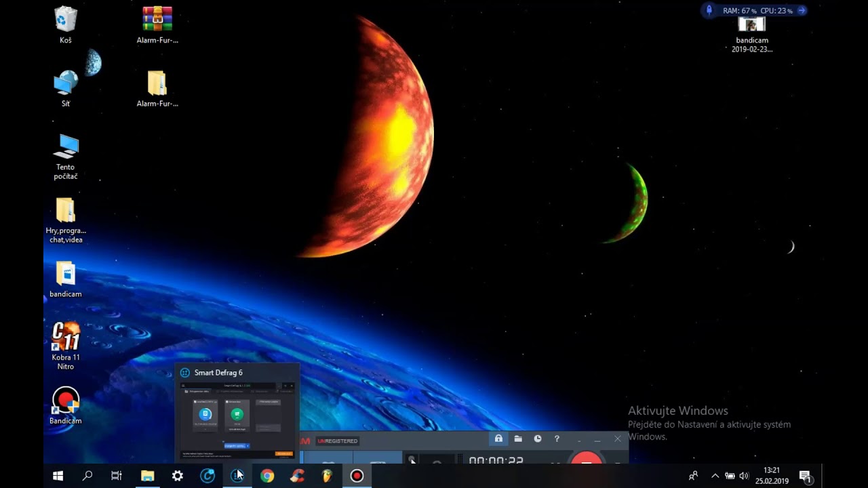Select the Alarm-Fur folder on the desktop
Image resolution: width=868 pixels, height=488 pixels.
pos(157,89)
